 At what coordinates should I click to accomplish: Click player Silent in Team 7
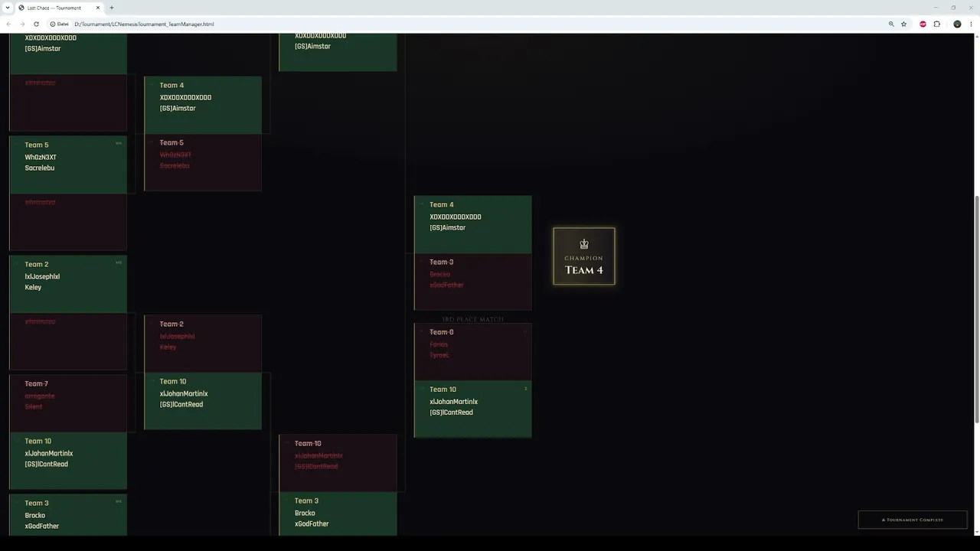pos(34,406)
